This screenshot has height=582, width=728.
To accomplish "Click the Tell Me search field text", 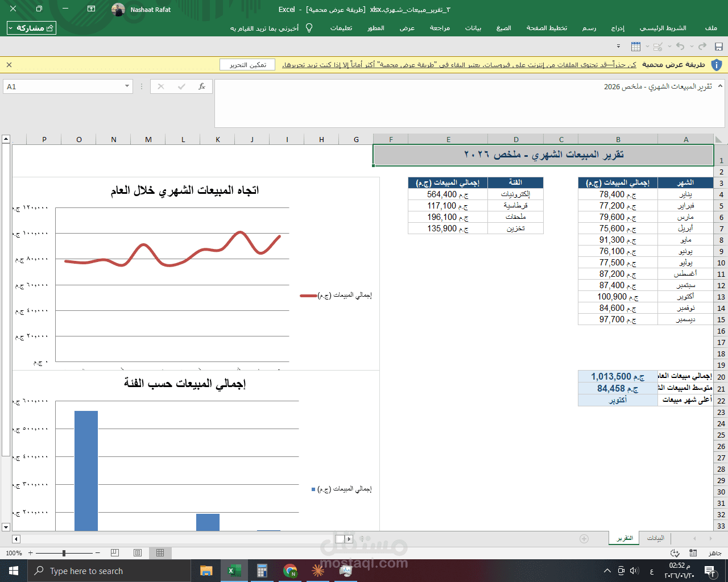I will 264,28.
